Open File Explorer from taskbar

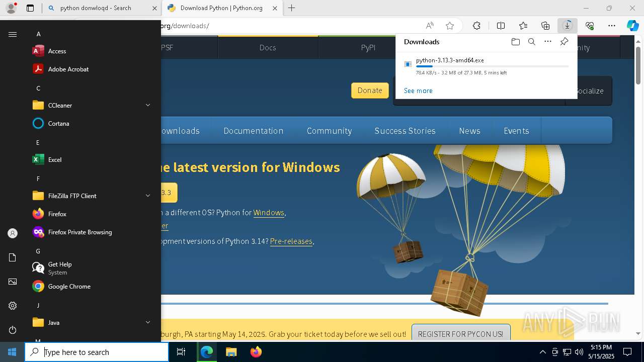pos(231,352)
